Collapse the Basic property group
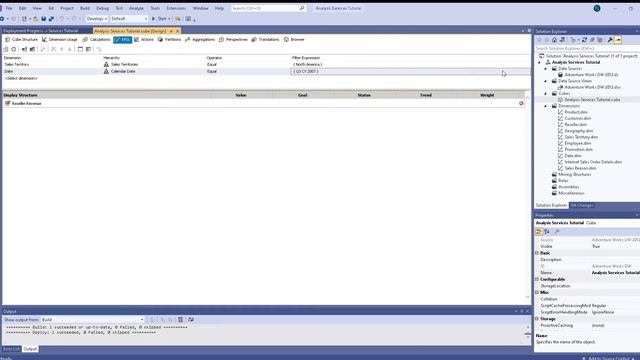640x360 pixels. (537, 253)
